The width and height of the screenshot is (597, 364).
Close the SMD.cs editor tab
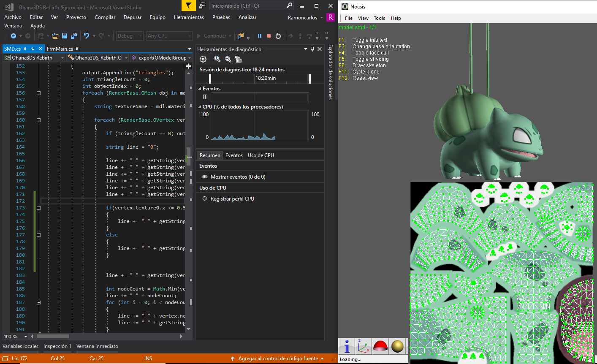point(41,49)
